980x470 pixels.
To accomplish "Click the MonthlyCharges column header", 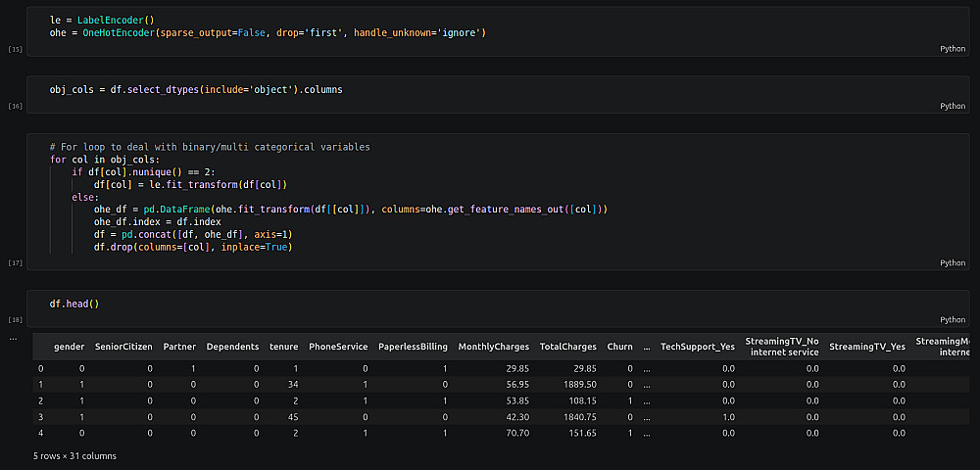I will pos(493,347).
